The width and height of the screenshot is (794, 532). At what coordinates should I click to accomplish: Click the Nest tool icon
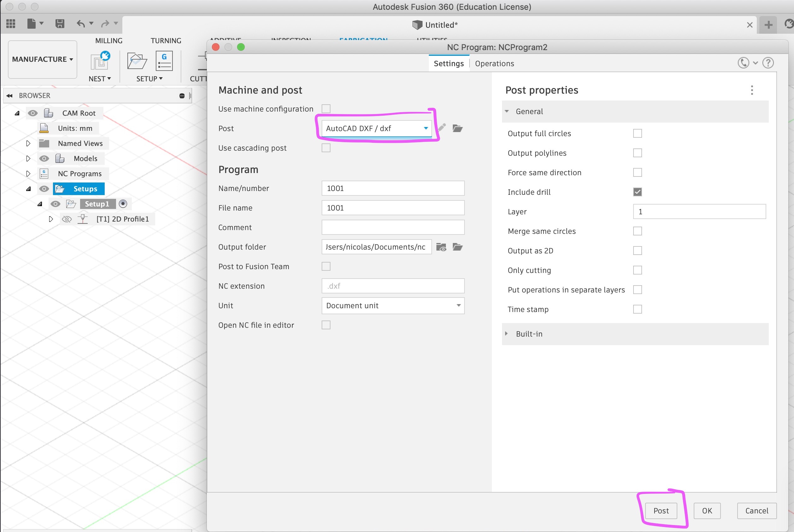tap(100, 61)
